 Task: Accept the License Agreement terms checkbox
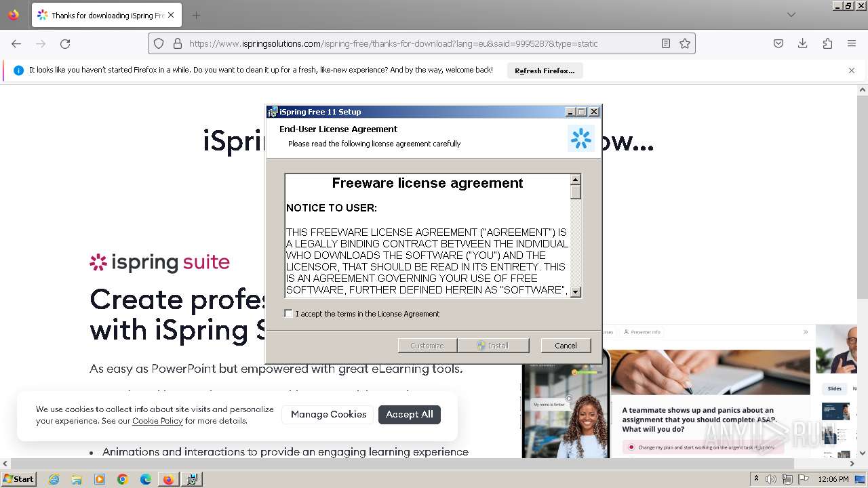pos(289,314)
